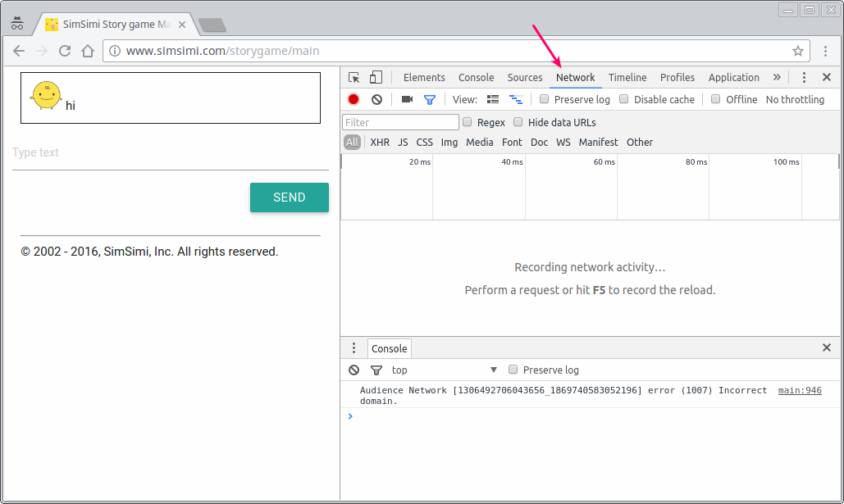Focus the Type text input field

point(171,153)
